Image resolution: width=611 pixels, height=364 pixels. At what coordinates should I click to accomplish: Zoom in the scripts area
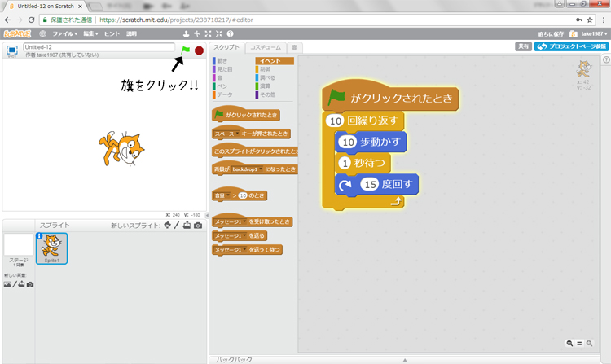point(589,343)
